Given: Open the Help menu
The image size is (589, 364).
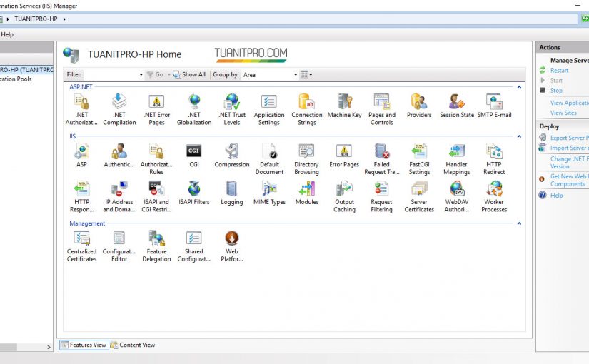Looking at the screenshot, I should [x=7, y=34].
